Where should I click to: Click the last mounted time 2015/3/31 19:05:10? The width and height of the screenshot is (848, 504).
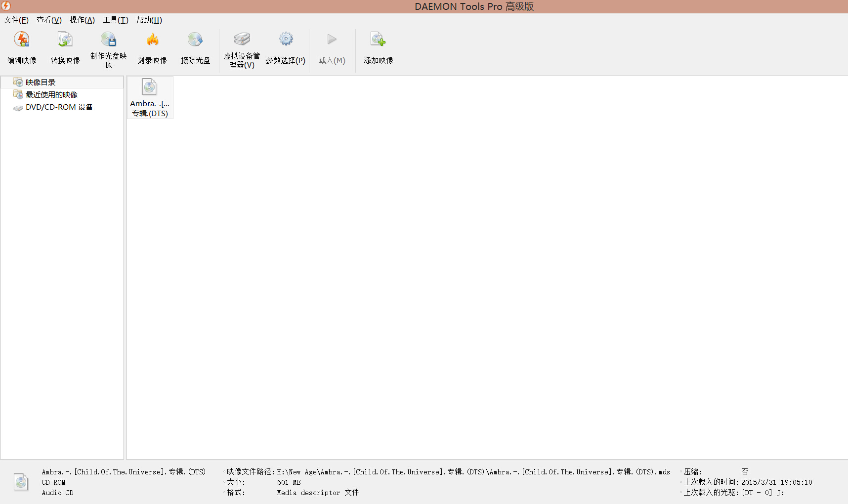pos(777,482)
